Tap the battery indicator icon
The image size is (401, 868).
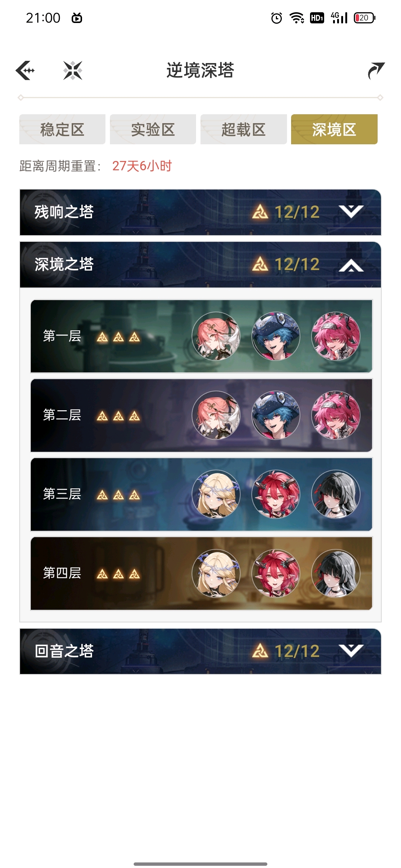(x=365, y=18)
